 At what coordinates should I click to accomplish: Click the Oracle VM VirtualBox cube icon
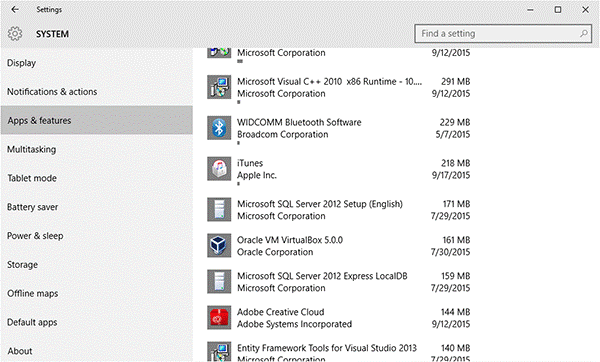tap(219, 245)
